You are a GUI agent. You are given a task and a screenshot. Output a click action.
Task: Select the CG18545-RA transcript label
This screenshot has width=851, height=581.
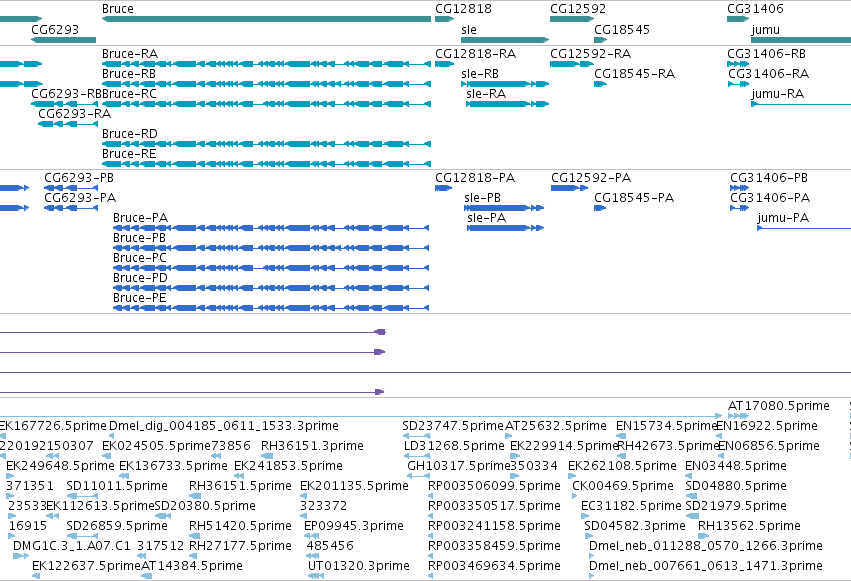[634, 74]
